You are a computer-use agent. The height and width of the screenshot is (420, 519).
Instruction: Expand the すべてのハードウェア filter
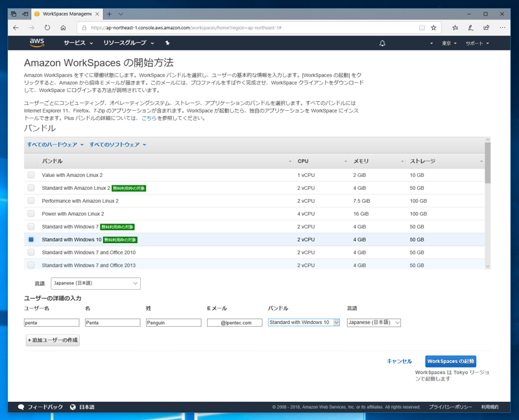pyautogui.click(x=55, y=145)
